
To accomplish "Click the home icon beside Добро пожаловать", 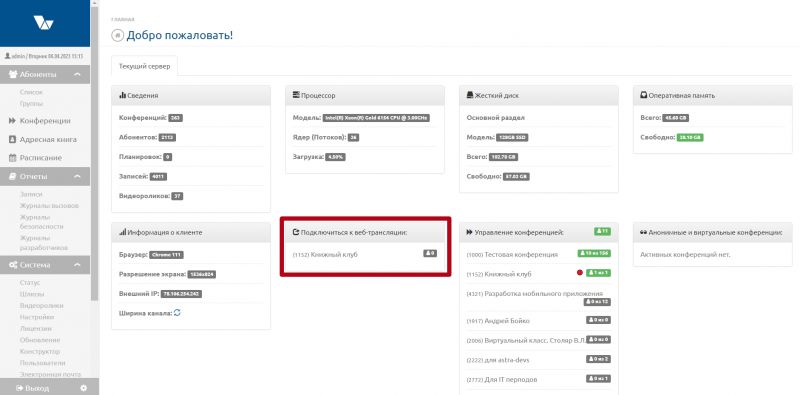I will (117, 36).
